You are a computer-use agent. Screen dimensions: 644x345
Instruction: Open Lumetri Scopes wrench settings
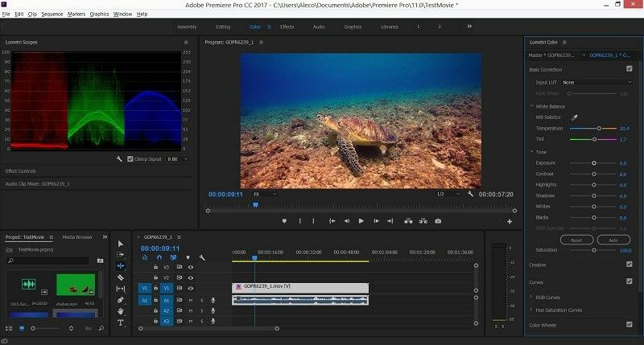[x=119, y=159]
